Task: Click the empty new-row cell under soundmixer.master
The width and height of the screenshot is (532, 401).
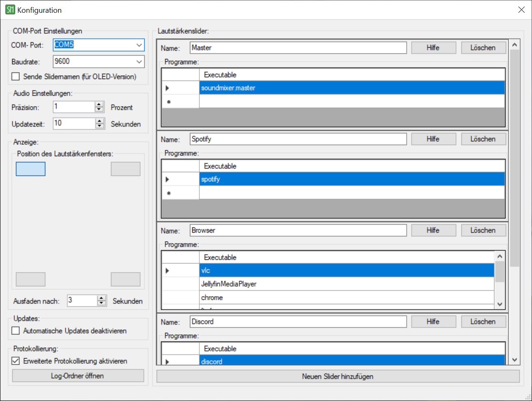Action: 352,101
